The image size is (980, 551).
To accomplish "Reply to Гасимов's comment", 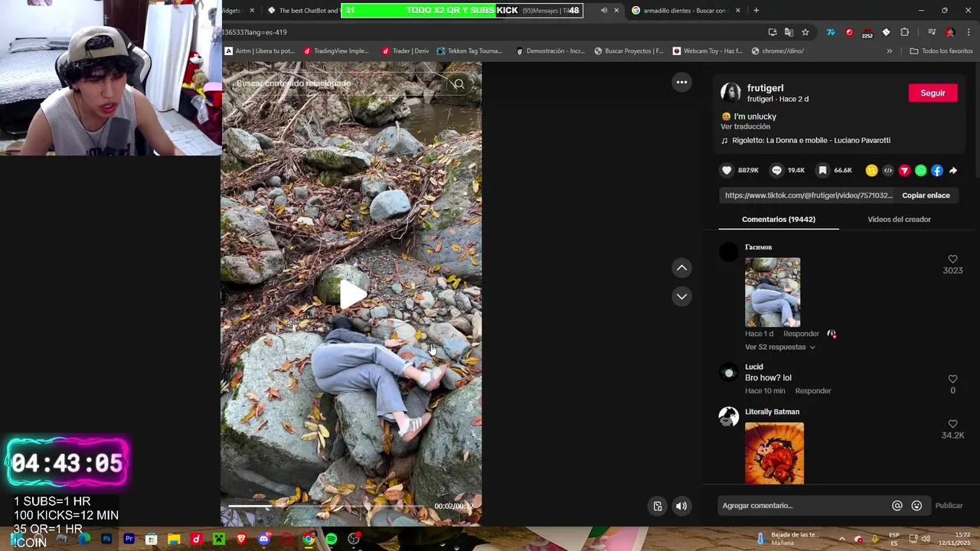I will coord(801,334).
